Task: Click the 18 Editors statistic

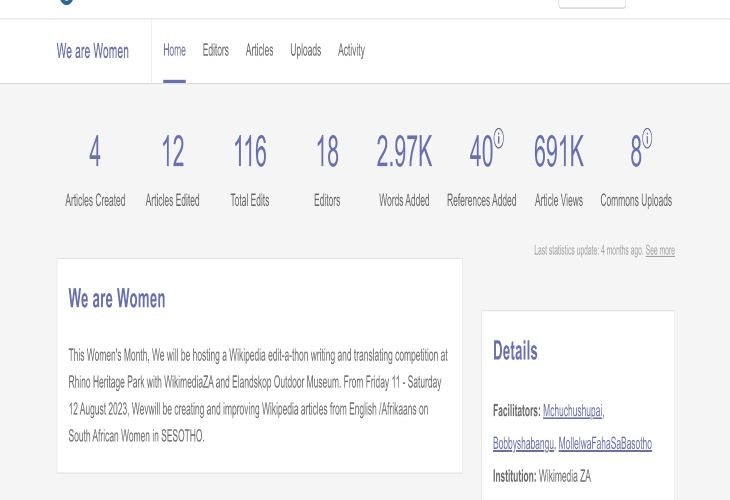Action: [x=327, y=153]
